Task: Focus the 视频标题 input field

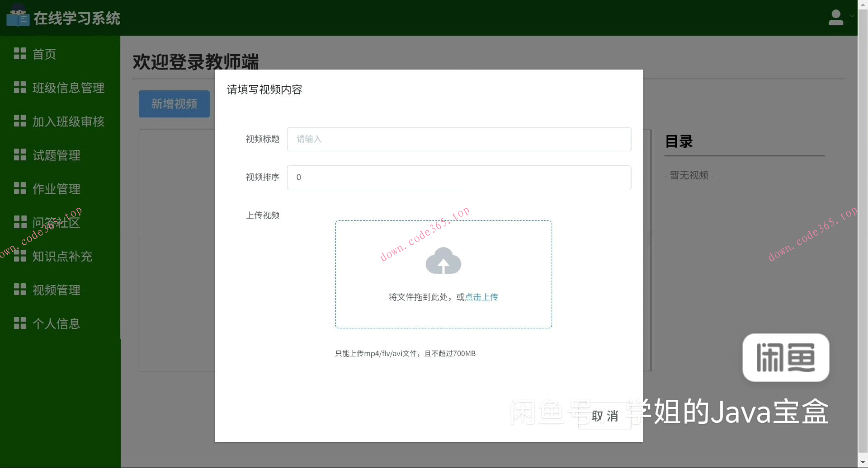Action: (x=458, y=139)
